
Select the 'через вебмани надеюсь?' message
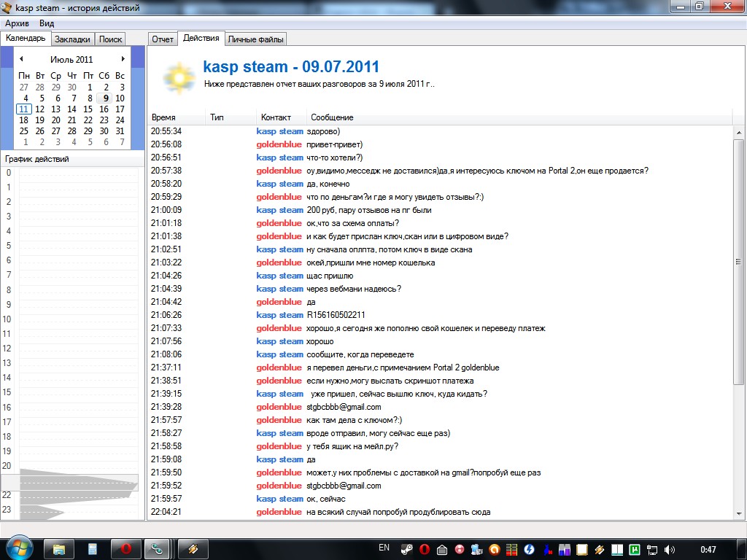tap(441, 289)
